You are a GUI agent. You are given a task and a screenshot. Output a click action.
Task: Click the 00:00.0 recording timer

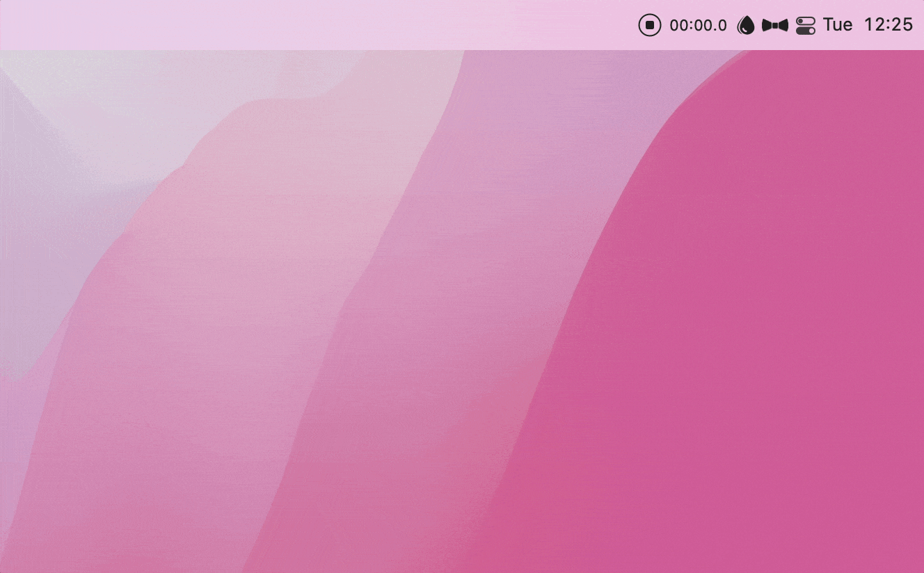698,26
